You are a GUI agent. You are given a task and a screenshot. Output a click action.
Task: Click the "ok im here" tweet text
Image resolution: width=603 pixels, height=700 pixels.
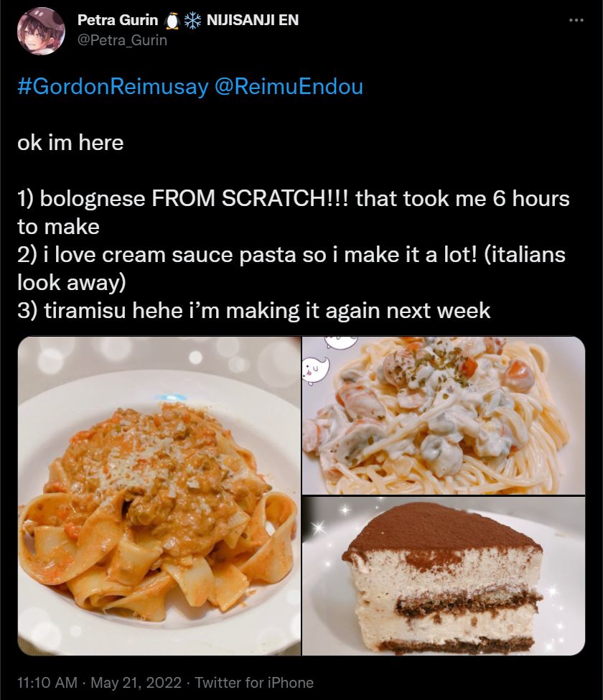click(x=70, y=143)
